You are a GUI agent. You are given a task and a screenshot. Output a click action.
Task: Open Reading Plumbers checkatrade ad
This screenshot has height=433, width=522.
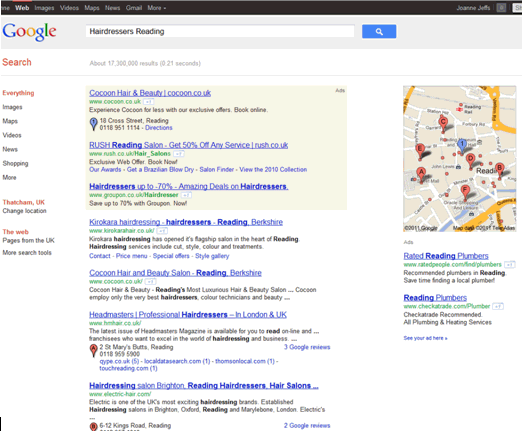tap(435, 298)
